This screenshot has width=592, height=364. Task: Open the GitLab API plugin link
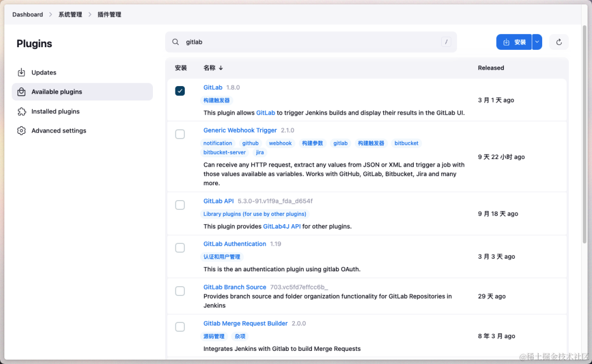tap(219, 201)
